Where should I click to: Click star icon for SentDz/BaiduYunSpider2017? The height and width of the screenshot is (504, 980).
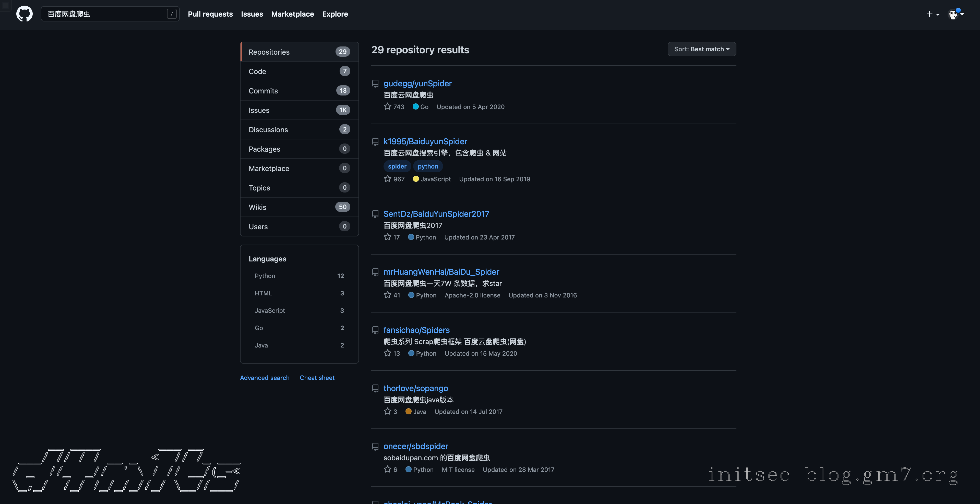point(387,237)
